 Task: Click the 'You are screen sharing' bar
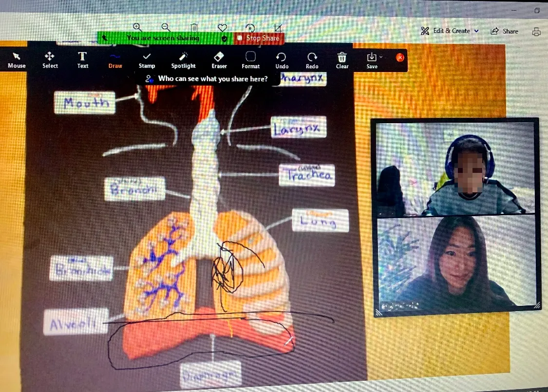coord(163,37)
